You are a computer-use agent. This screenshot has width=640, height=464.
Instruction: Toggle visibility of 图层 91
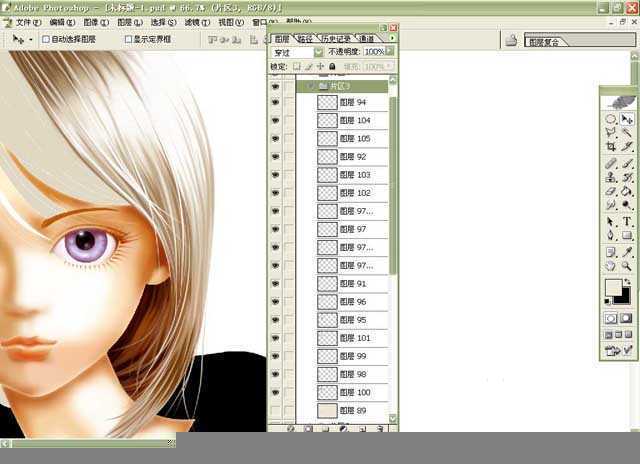point(276,284)
